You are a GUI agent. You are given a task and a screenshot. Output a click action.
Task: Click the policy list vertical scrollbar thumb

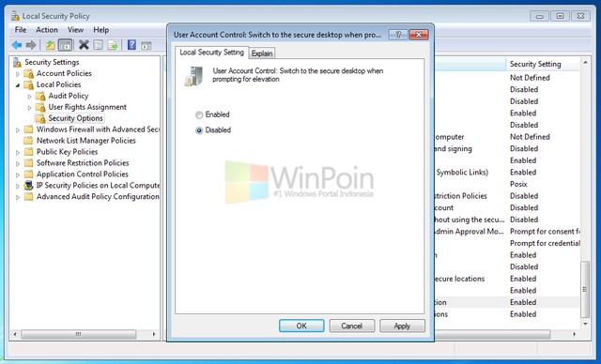(x=585, y=289)
